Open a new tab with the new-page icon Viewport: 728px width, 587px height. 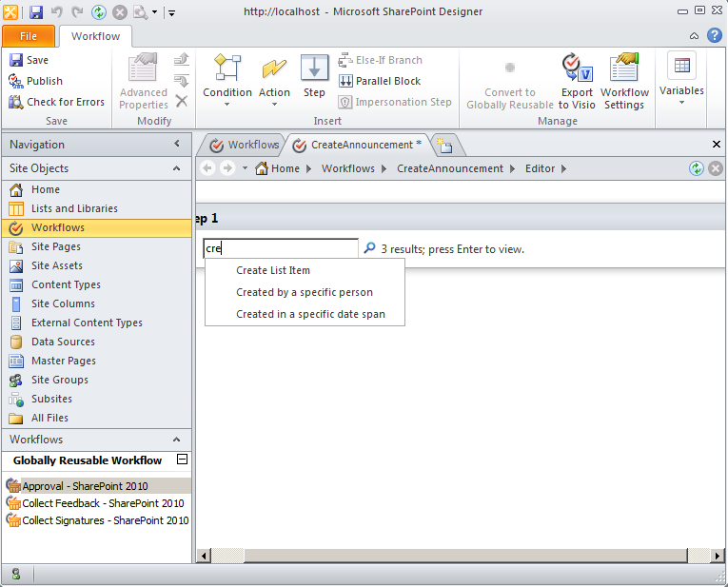[x=444, y=146]
